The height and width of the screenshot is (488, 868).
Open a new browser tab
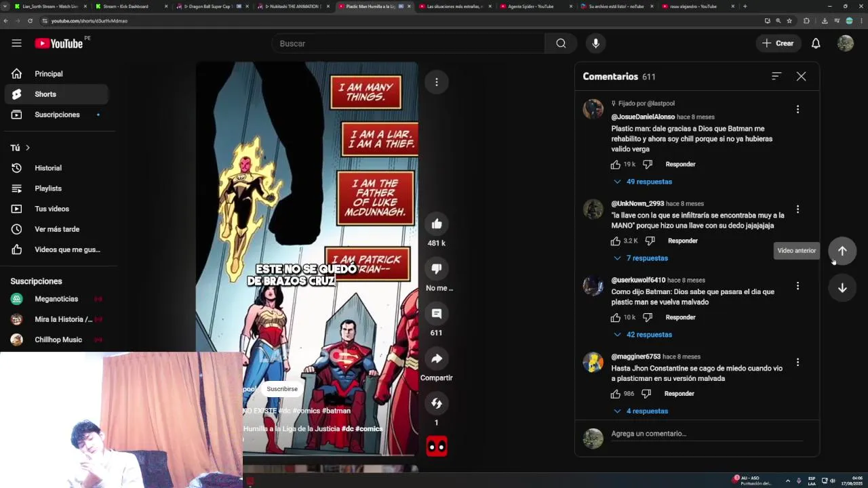pos(745,6)
